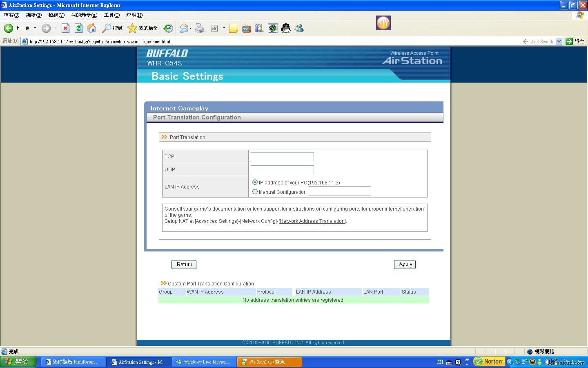Viewport: 588px width, 368px height.
Task: Select 'Manual Configuration' radio button
Action: 255,192
